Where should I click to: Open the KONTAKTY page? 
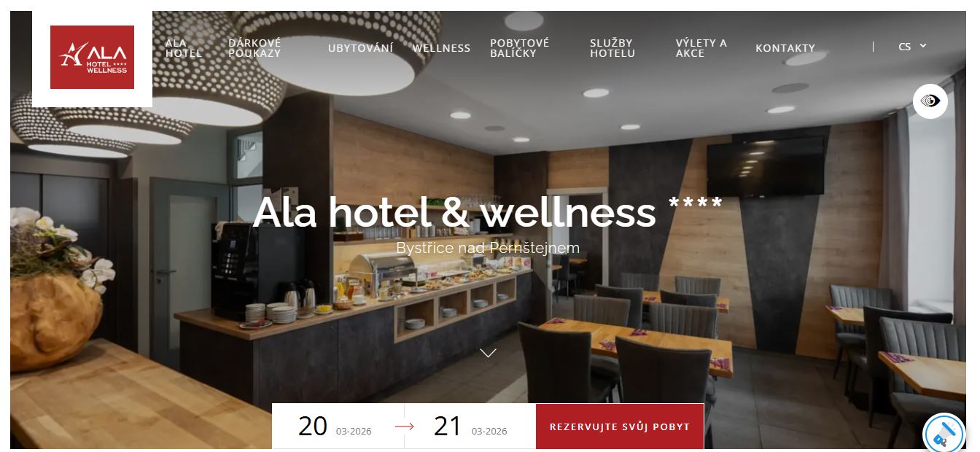click(x=785, y=48)
